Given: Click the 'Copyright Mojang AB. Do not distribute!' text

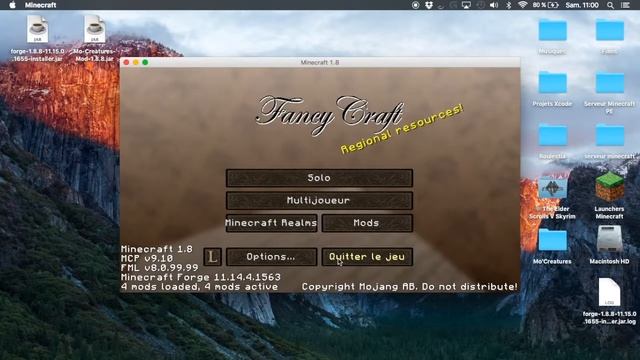Looking at the screenshot, I should [x=410, y=287].
